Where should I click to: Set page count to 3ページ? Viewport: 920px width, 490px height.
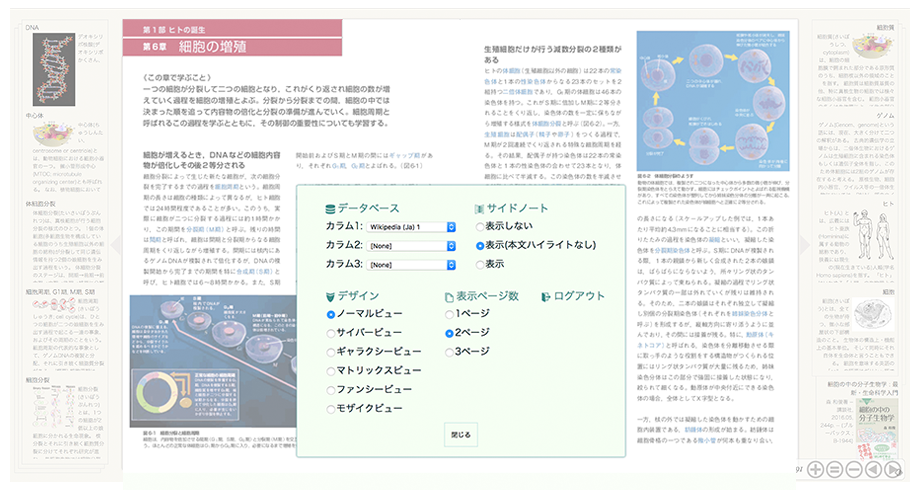[449, 352]
